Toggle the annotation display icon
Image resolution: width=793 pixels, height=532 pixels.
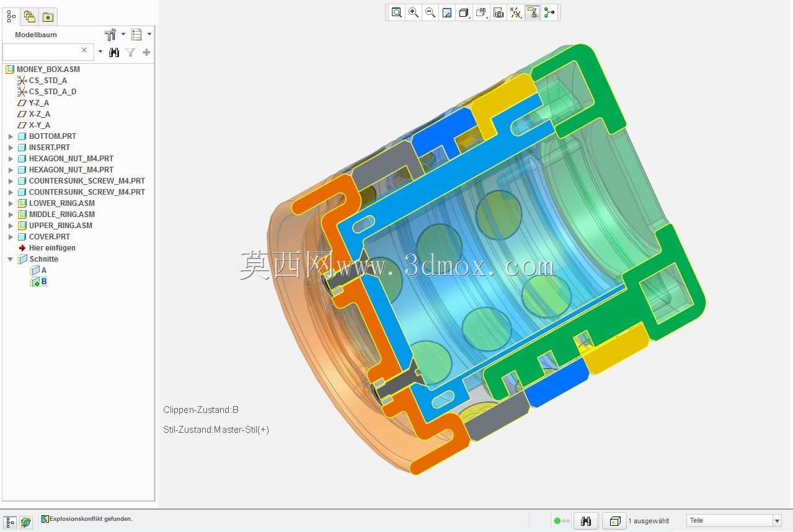click(x=533, y=12)
